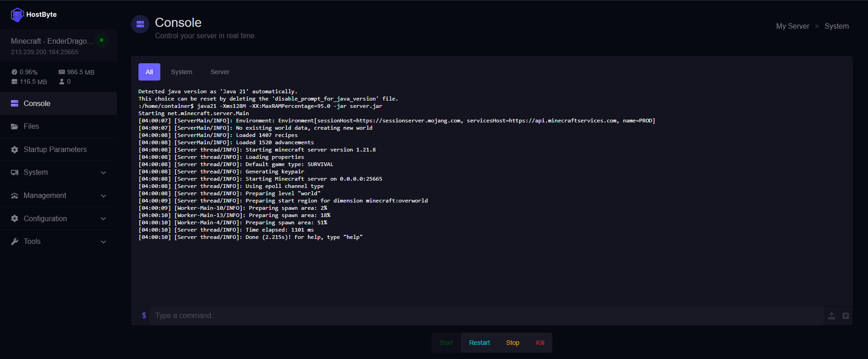Click the RAM memory chip icon
This screenshot has width=868, height=359.
coord(61,72)
